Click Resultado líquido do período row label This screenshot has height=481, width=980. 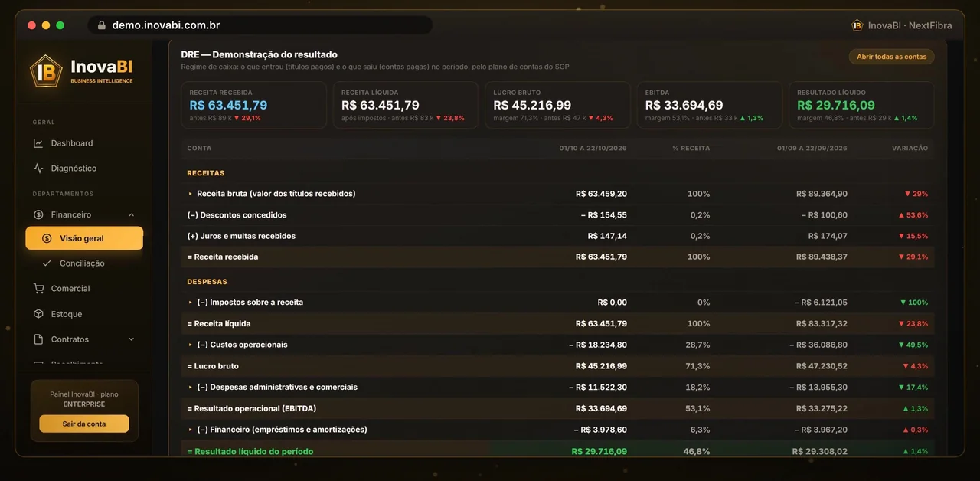point(250,451)
